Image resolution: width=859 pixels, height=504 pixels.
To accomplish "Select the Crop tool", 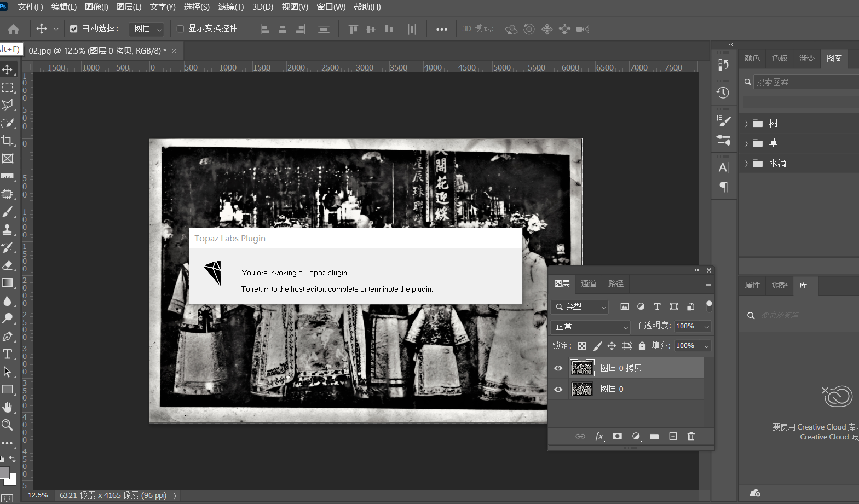I will [x=8, y=141].
